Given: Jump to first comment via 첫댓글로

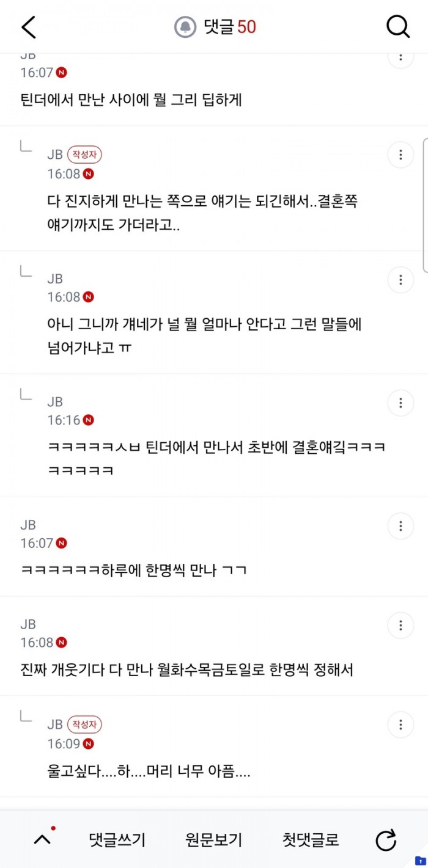Looking at the screenshot, I should click(x=311, y=840).
